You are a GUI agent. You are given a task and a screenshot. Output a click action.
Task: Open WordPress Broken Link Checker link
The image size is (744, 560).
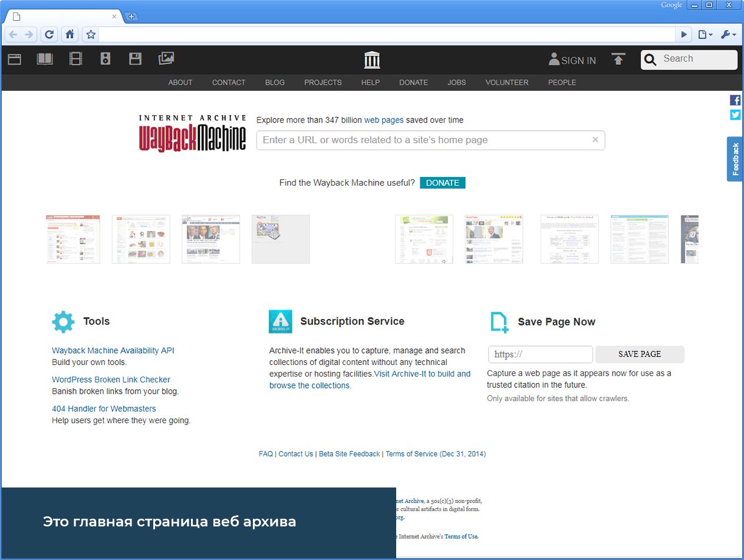[111, 380]
